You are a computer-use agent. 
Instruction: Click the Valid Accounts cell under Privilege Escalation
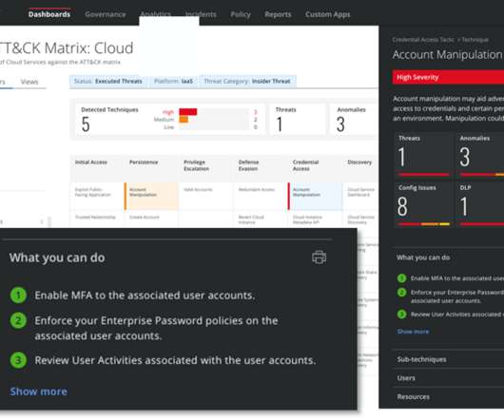point(205,196)
